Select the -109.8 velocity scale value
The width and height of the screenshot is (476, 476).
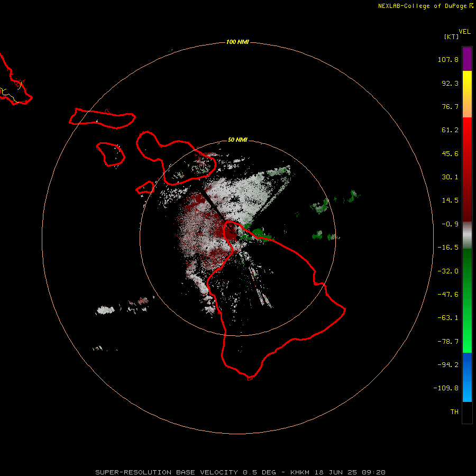(446, 388)
